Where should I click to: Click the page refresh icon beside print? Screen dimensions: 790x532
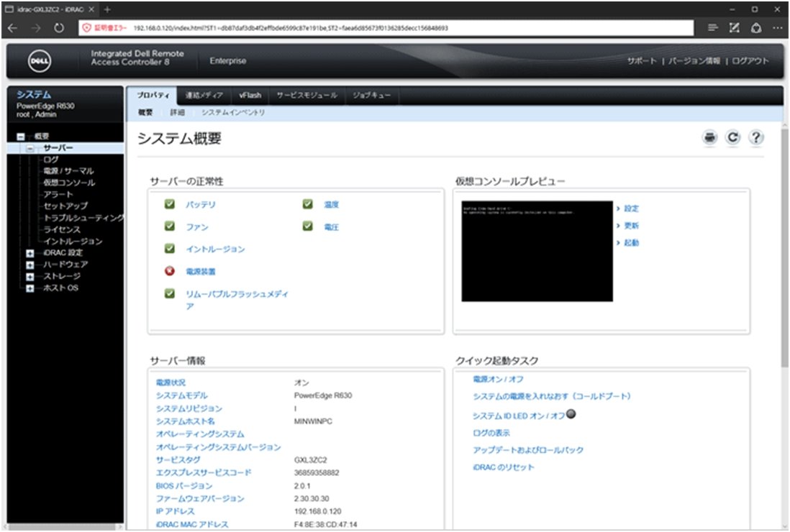(732, 137)
